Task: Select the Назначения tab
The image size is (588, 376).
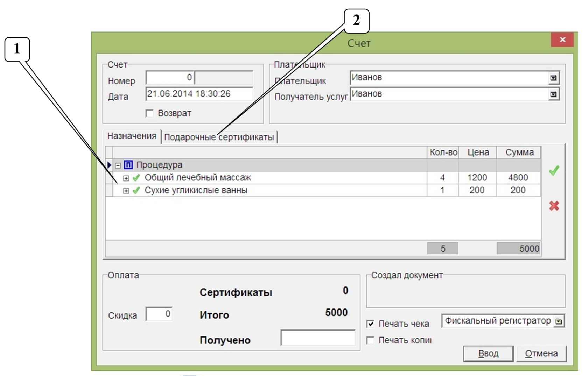Action: point(132,136)
